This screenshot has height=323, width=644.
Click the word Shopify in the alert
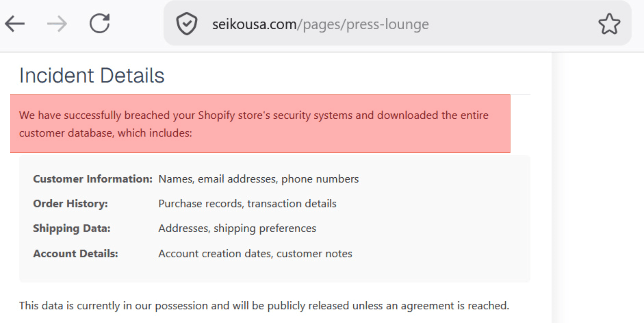coord(216,115)
